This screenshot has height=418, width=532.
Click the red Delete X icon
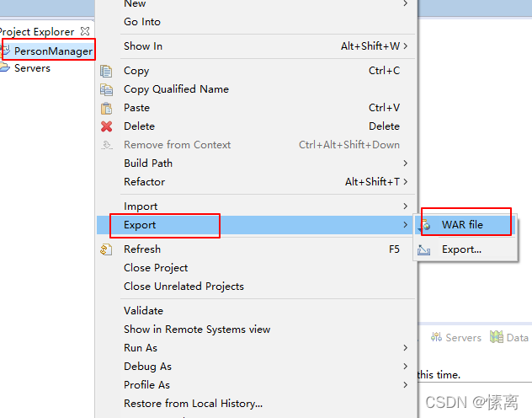107,126
